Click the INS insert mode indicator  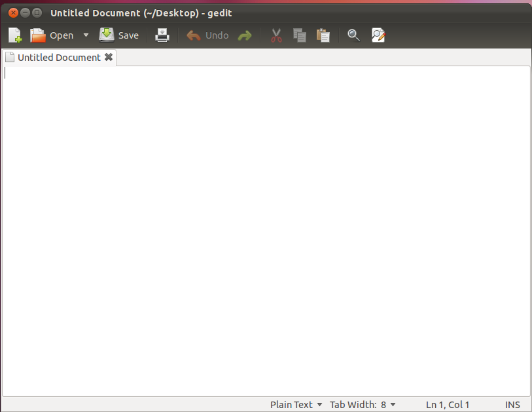(x=512, y=405)
